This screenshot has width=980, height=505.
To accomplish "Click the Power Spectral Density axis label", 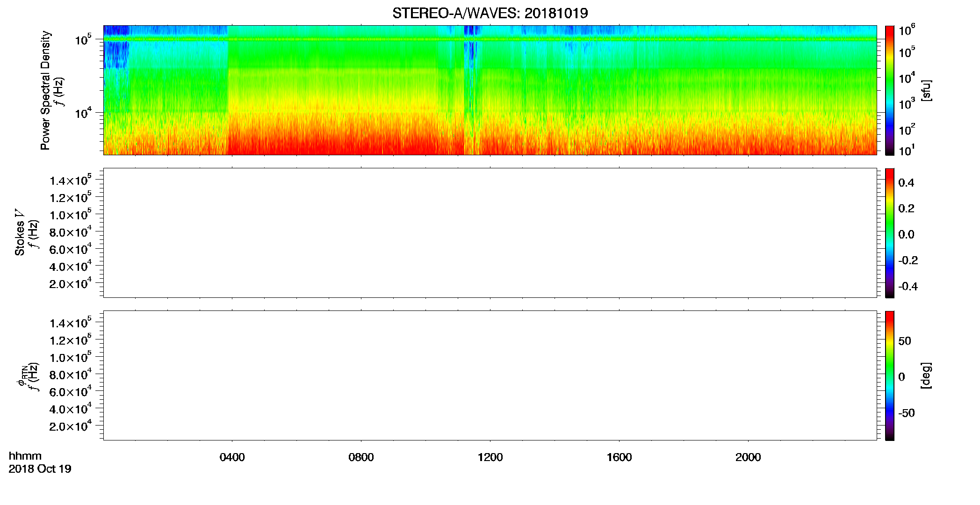I will tap(45, 90).
